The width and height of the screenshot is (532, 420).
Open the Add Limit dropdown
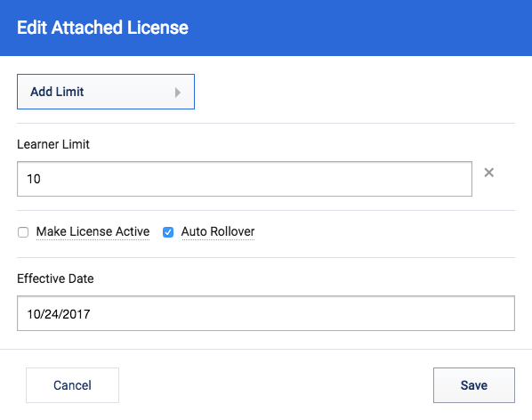(x=106, y=92)
